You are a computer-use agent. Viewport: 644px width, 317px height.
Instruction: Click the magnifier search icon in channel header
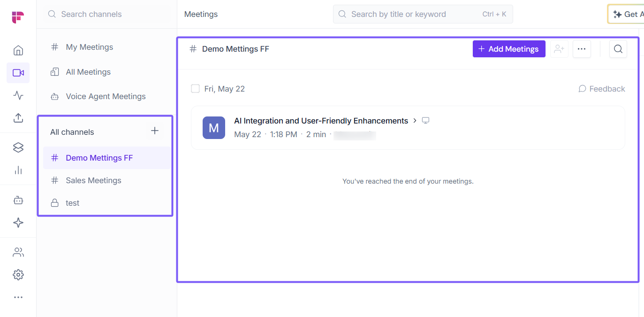tap(618, 49)
